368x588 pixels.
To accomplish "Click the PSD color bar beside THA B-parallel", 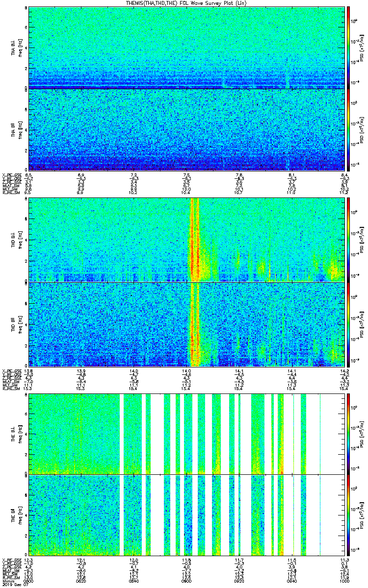I will click(x=348, y=129).
